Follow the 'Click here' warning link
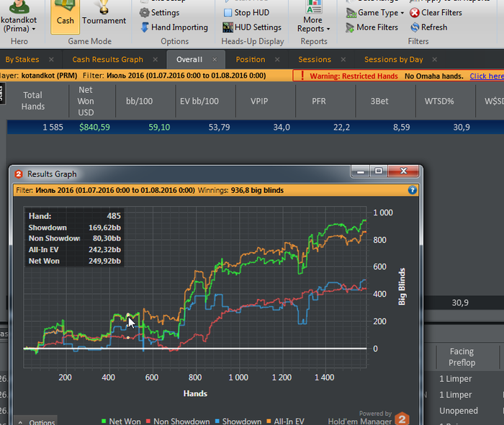This screenshot has height=425, width=504. coord(487,76)
